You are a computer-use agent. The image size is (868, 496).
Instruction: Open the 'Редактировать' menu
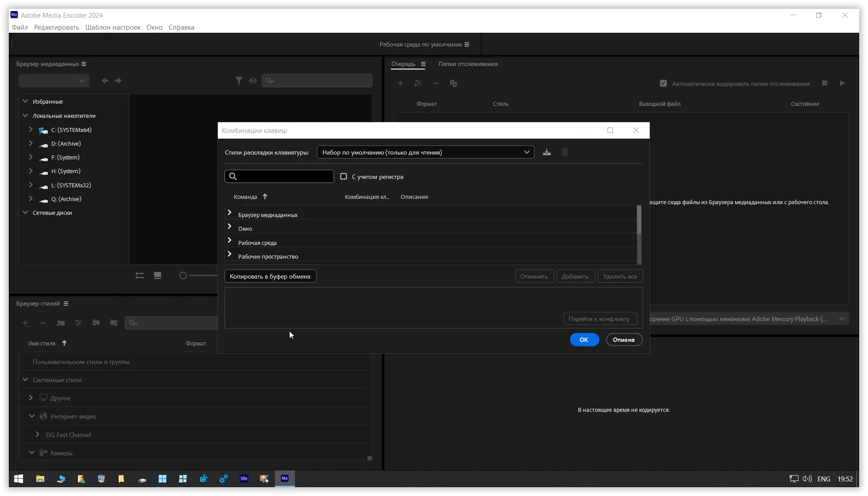56,27
